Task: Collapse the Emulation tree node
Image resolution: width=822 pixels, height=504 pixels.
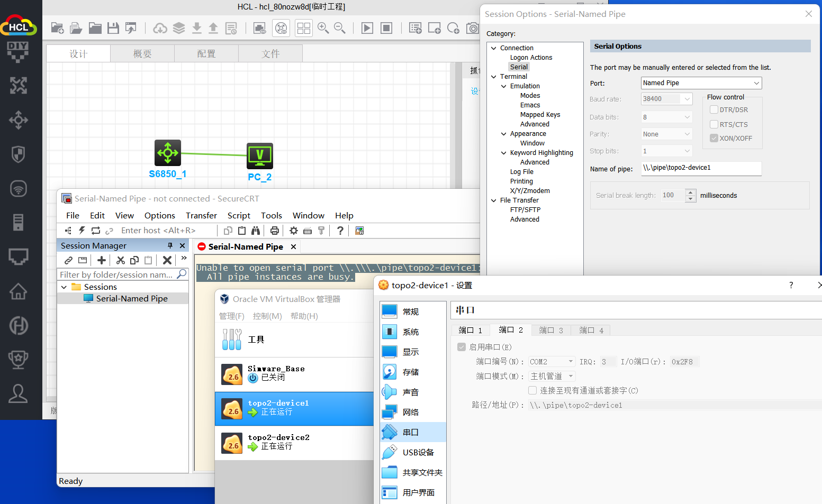Action: pos(504,86)
